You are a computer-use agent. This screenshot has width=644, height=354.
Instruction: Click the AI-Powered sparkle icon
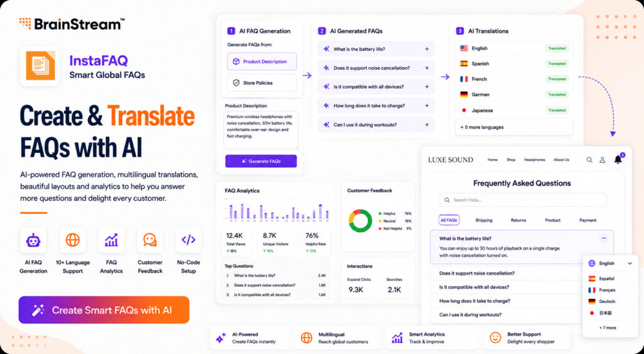221,338
